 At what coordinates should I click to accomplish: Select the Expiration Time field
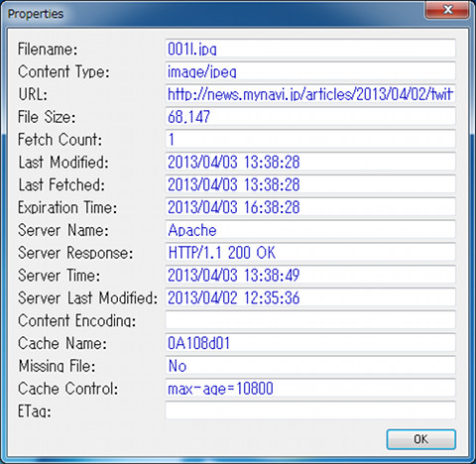tap(310, 207)
